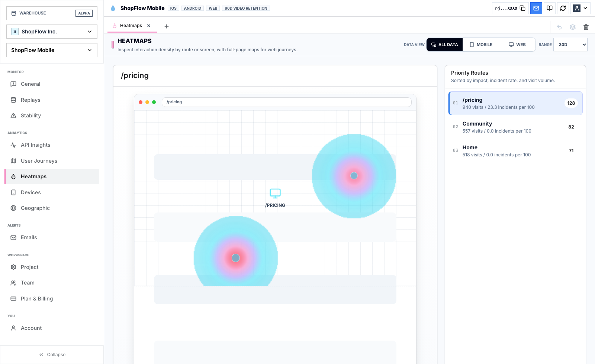The width and height of the screenshot is (595, 364).
Task: Open Team in the sidebar
Action: click(52, 283)
